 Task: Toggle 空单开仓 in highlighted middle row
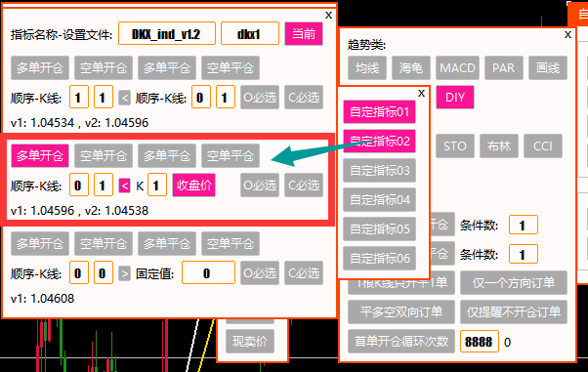pyautogui.click(x=104, y=155)
